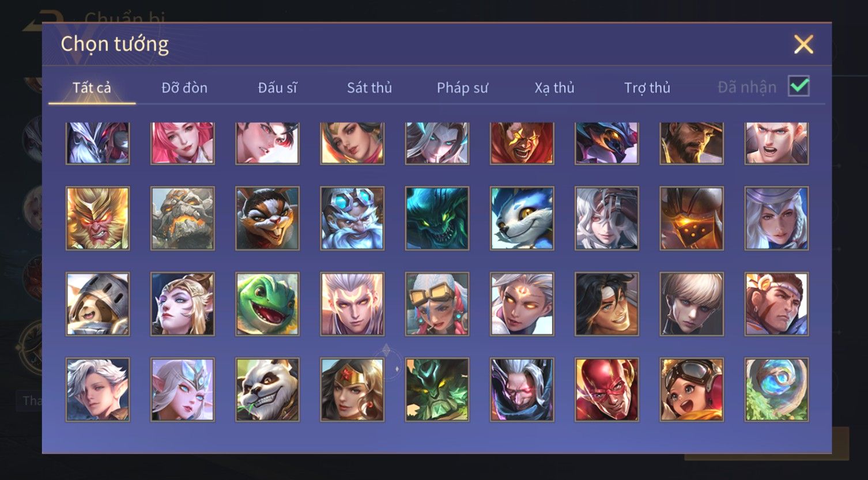The height and width of the screenshot is (480, 868).
Task: Select the swirling blue orb portrait
Action: [776, 390]
